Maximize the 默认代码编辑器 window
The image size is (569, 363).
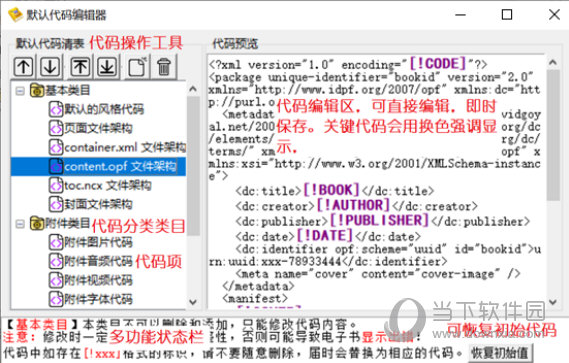click(507, 15)
